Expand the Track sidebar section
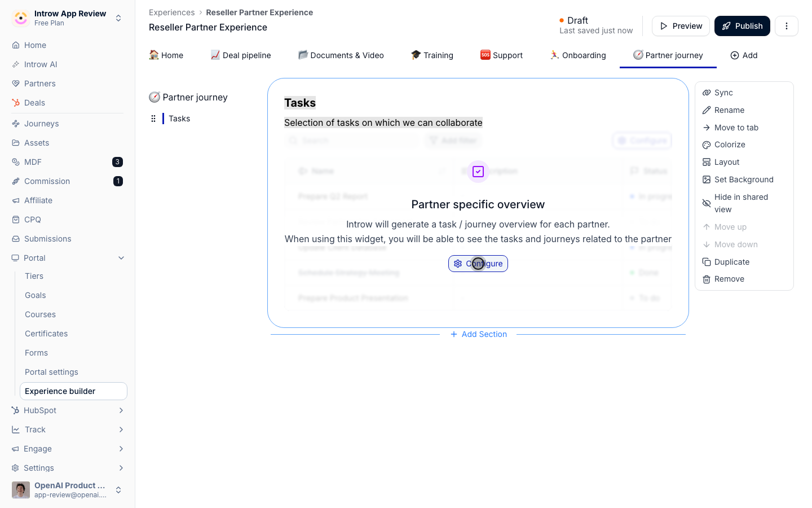Viewport: 812px width, 508px height. (x=121, y=430)
